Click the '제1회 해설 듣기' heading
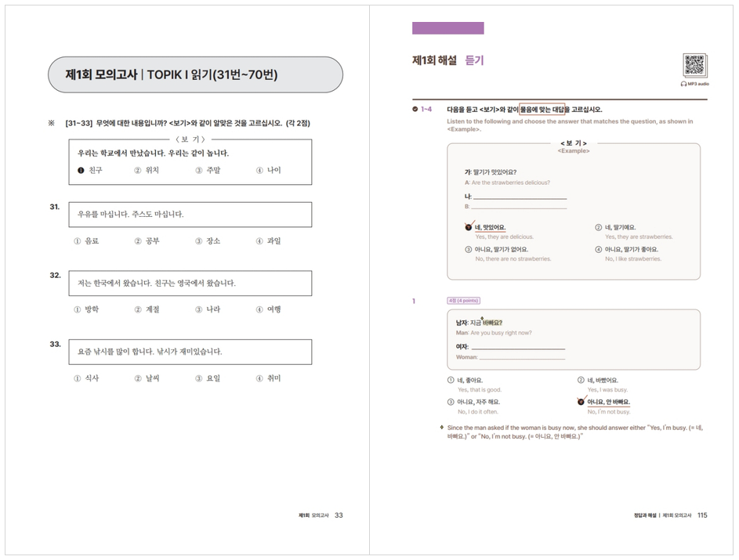The width and height of the screenshot is (739, 560). 448,60
